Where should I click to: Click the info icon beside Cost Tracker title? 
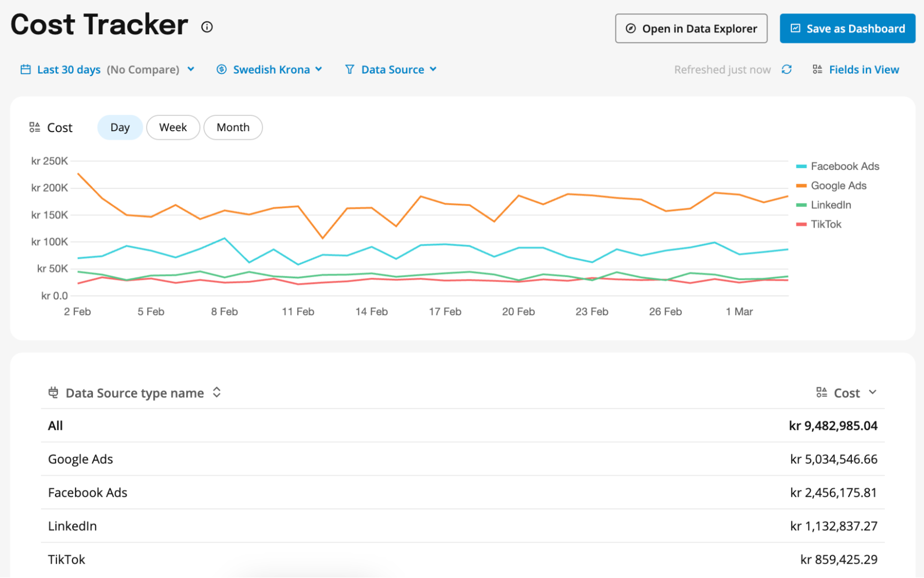207,27
